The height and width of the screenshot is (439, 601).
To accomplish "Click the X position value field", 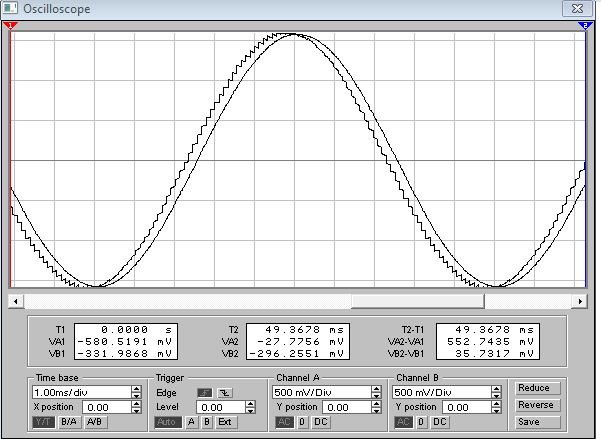I will [x=107, y=407].
